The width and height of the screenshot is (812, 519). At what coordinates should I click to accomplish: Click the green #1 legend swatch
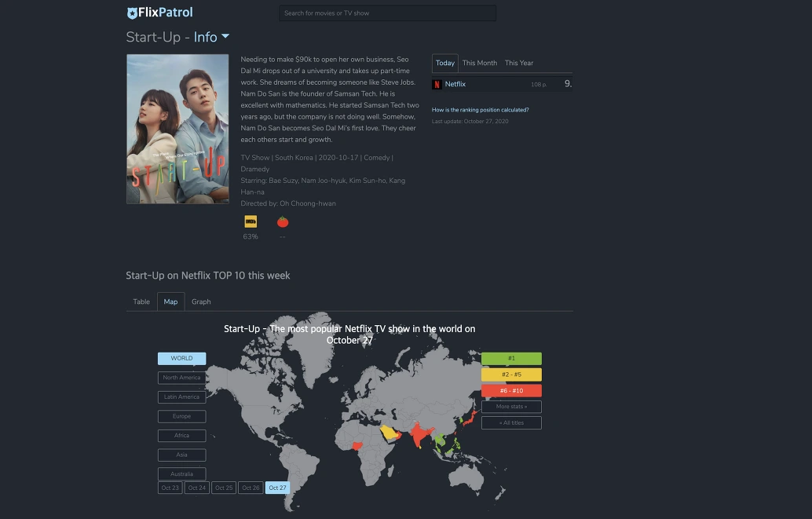tap(512, 358)
